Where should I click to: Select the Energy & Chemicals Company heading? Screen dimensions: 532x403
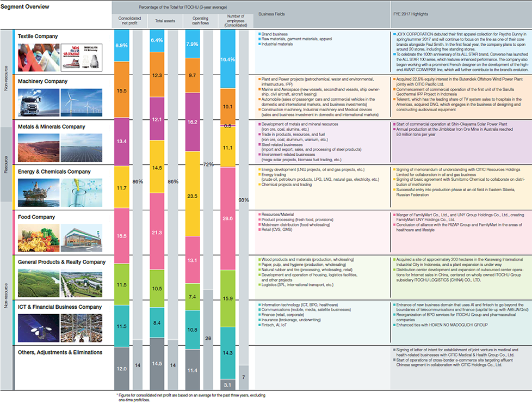[x=54, y=172]
